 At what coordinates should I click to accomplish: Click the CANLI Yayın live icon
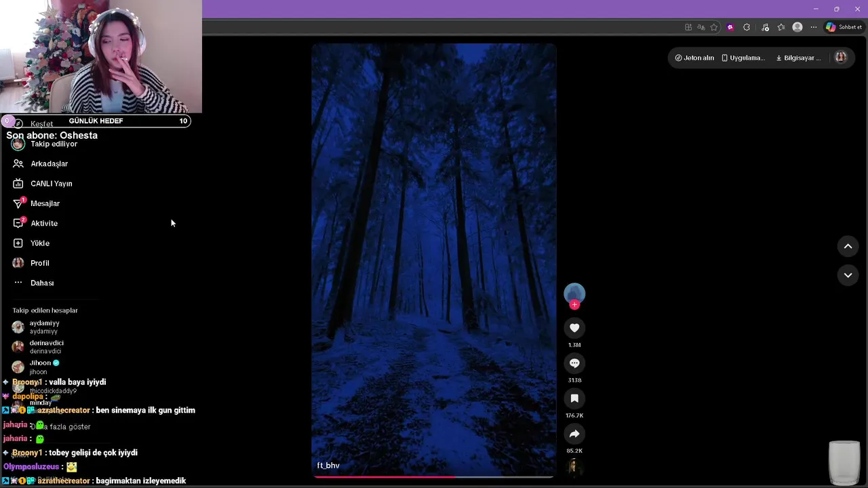click(18, 184)
